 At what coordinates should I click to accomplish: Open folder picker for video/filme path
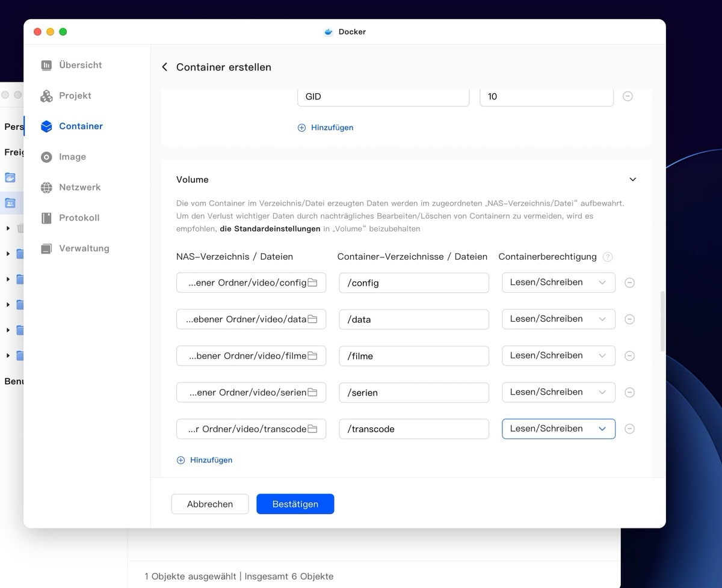tap(312, 356)
